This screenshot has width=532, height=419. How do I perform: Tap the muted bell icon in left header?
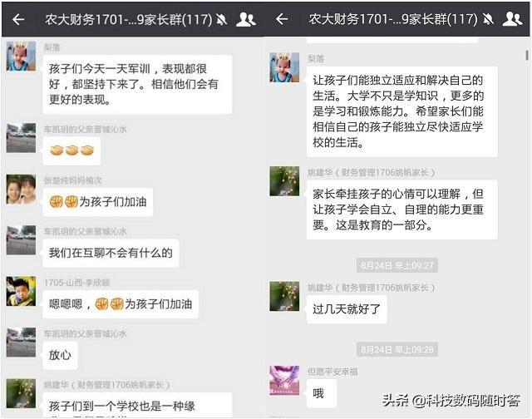tap(222, 20)
